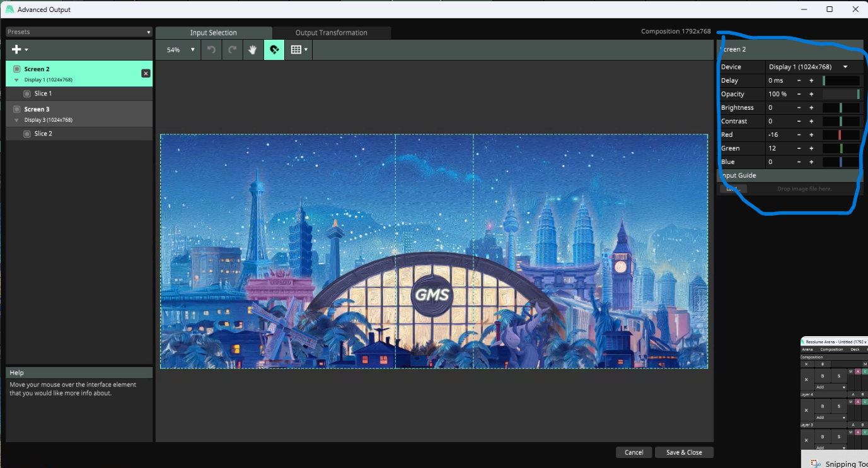Image resolution: width=868 pixels, height=468 pixels.
Task: Click the plus button for Brightness
Action: point(811,108)
